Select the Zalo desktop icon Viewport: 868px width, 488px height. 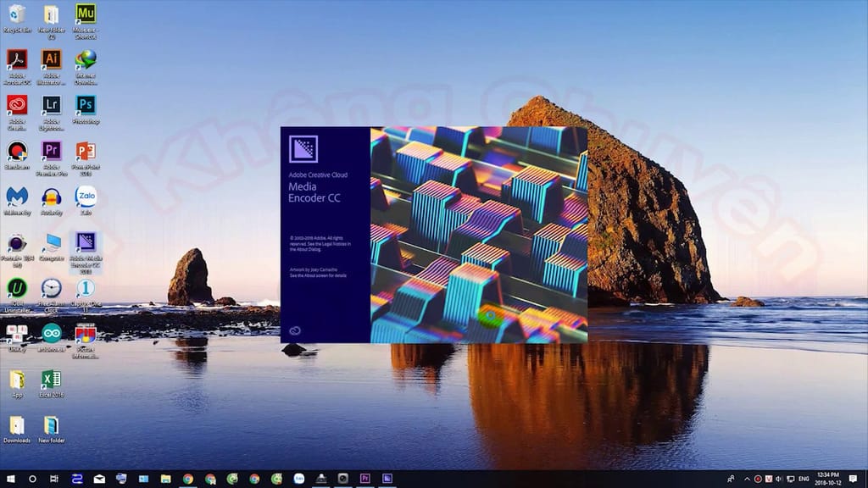tap(86, 201)
